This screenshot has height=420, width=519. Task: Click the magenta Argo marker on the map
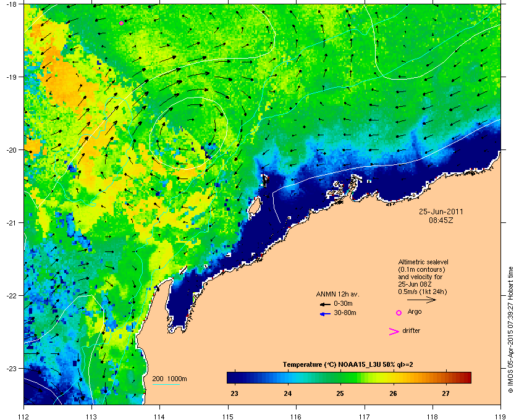122,23
